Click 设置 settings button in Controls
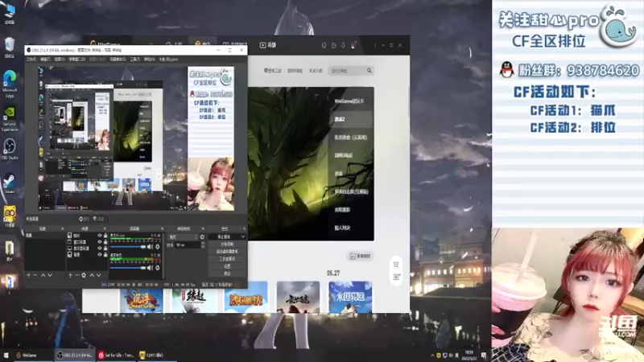 click(227, 266)
